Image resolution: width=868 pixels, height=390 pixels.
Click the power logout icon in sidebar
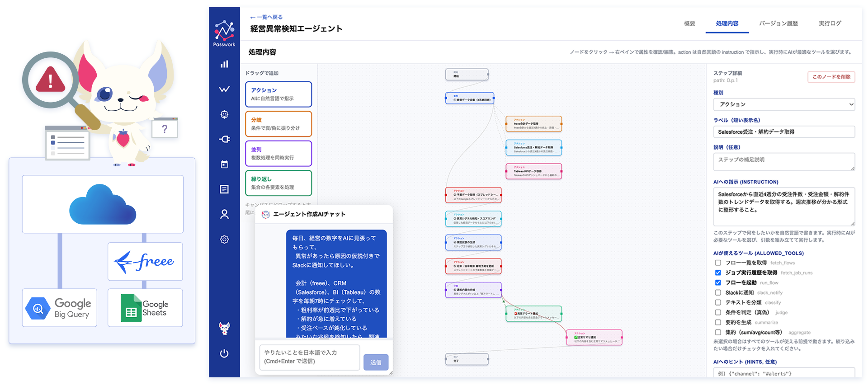click(x=224, y=353)
